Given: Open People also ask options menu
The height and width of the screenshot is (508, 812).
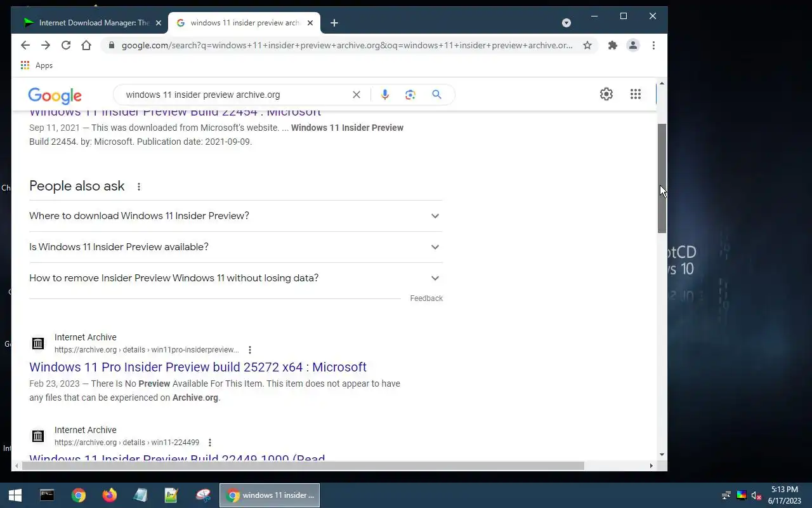Looking at the screenshot, I should coord(139,187).
